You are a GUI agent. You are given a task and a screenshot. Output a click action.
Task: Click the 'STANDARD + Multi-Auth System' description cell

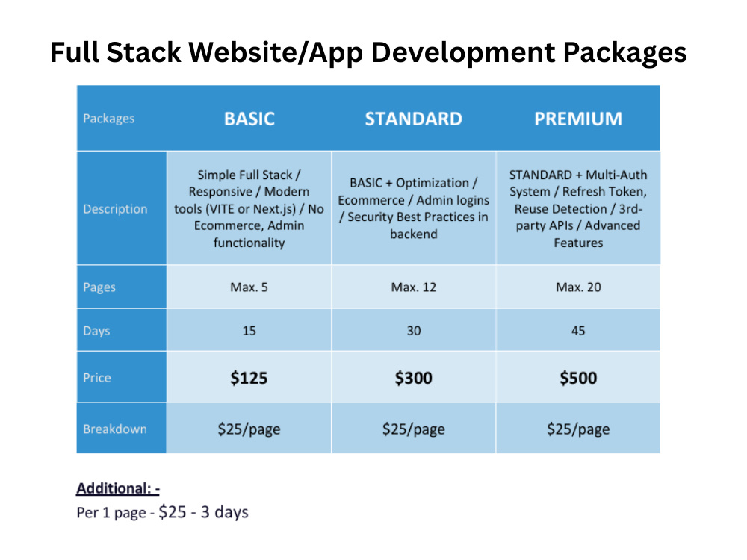(x=578, y=208)
